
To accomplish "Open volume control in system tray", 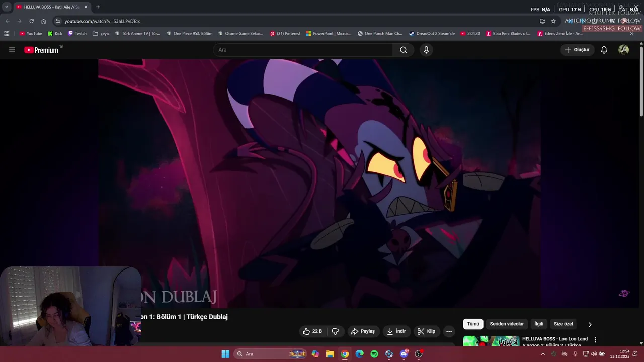I will [x=594, y=354].
